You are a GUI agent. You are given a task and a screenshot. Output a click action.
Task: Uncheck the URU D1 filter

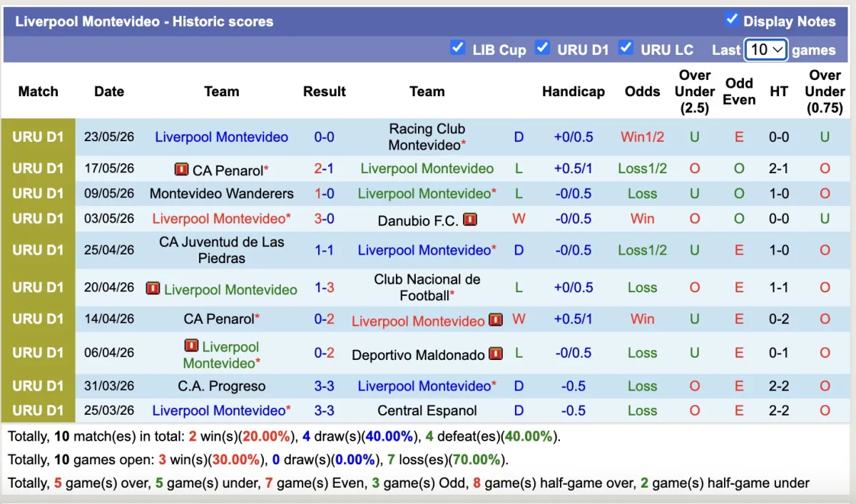point(543,48)
